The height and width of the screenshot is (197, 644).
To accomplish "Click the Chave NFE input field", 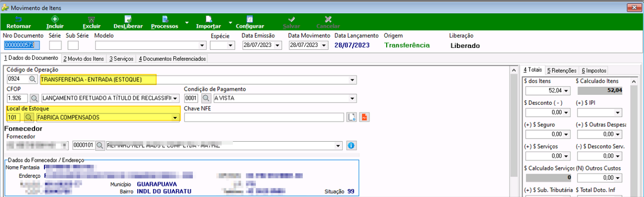I will click(x=264, y=117).
